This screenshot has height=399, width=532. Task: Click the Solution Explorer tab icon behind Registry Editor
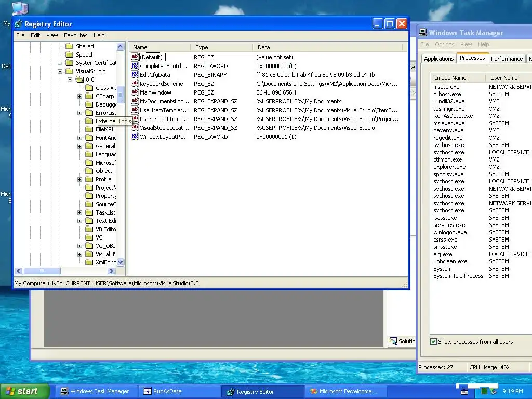pos(393,341)
